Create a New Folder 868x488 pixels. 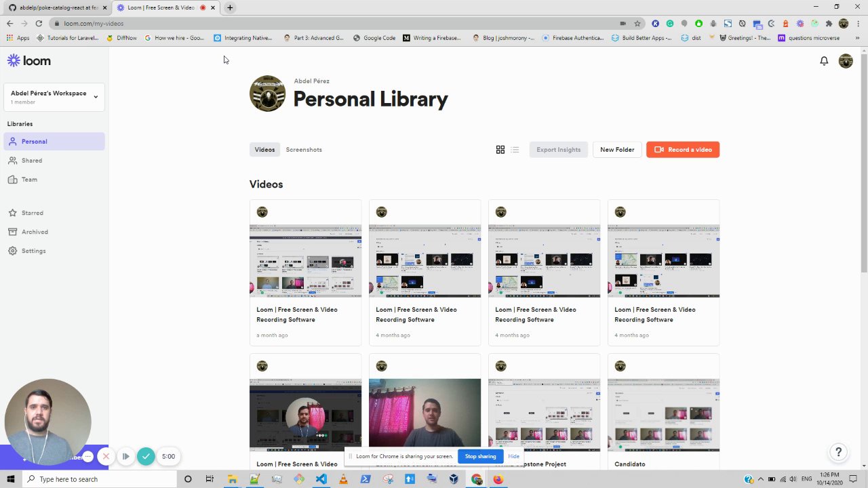617,150
